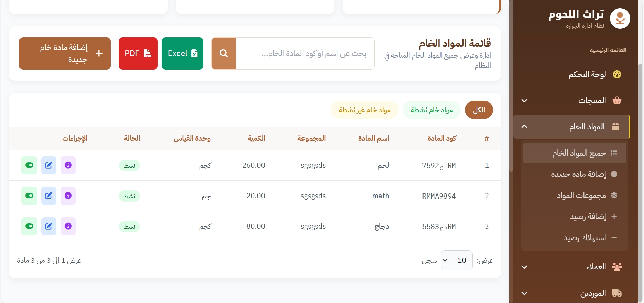Open info details for لحم row
This screenshot has width=644, height=303.
[68, 165]
